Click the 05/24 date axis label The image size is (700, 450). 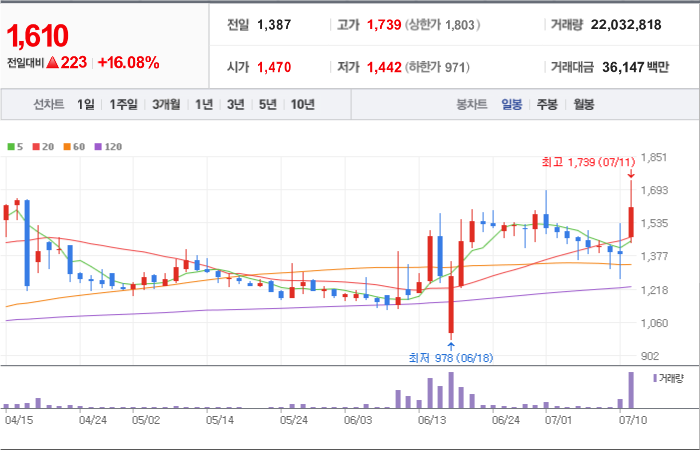tap(294, 421)
